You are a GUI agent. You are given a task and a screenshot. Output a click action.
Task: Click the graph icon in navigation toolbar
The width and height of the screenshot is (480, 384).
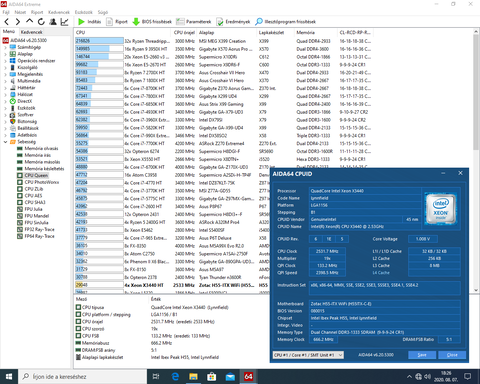(x=64, y=22)
